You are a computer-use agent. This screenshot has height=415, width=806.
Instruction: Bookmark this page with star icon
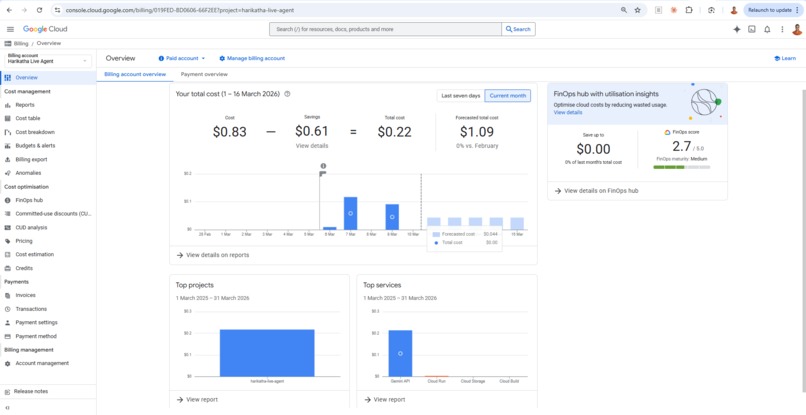point(638,10)
